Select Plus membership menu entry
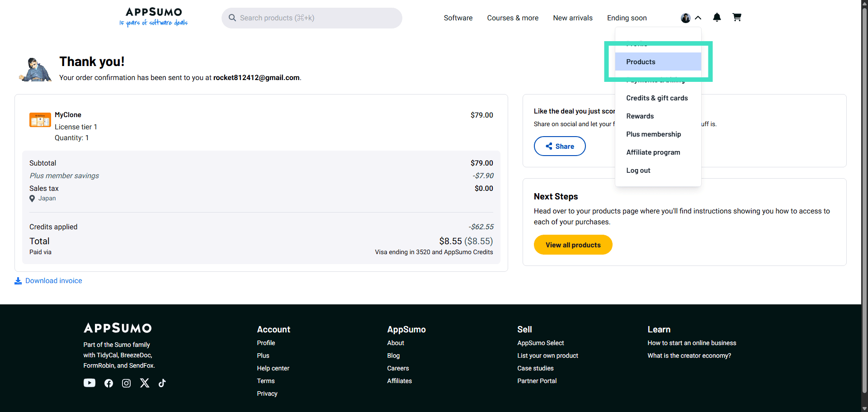This screenshot has width=868, height=412. pyautogui.click(x=653, y=134)
